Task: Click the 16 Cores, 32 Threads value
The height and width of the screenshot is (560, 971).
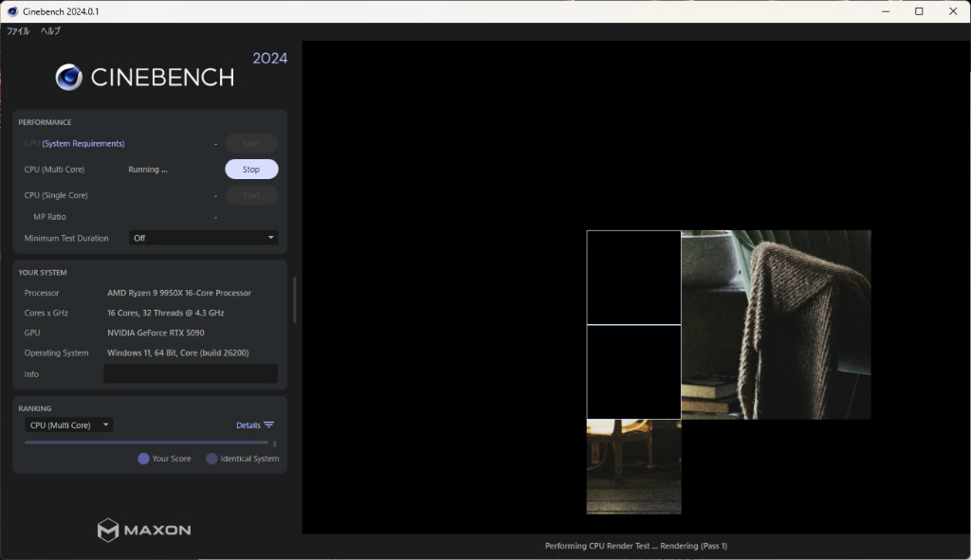Action: click(x=165, y=313)
